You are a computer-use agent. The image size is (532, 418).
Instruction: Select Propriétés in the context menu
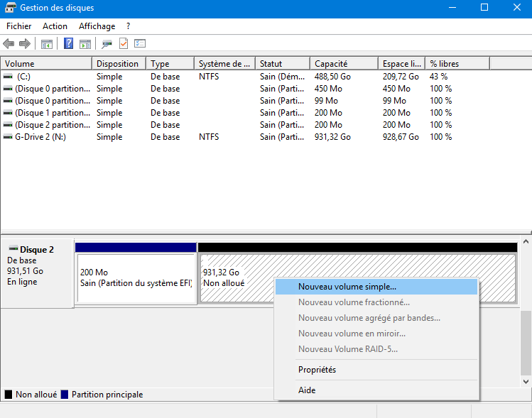point(317,370)
